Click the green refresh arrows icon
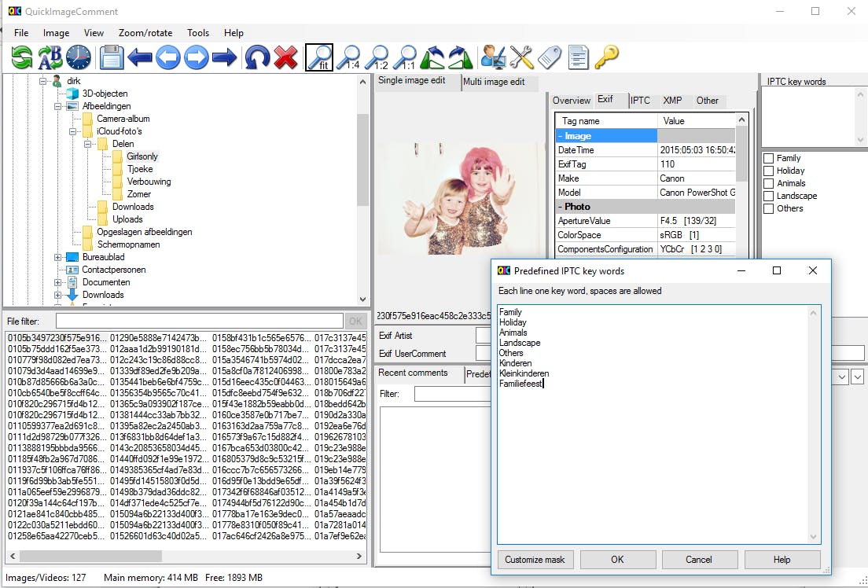868x588 pixels. pyautogui.click(x=22, y=57)
